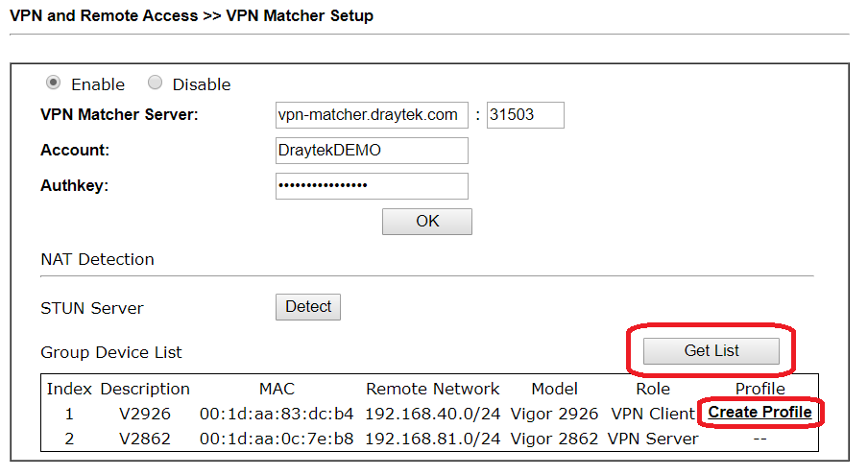Image resolution: width=868 pixels, height=475 pixels.
Task: Open the Create Profile link for V2926
Action: (760, 413)
